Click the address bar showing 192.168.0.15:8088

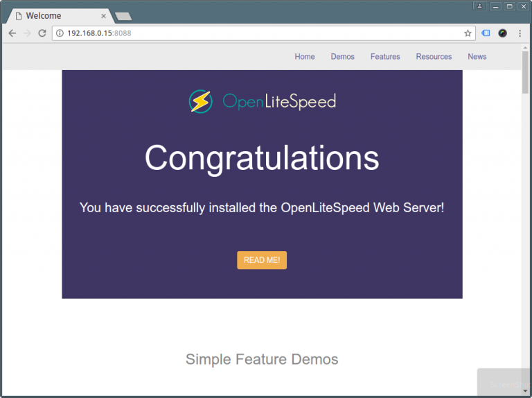(264, 33)
